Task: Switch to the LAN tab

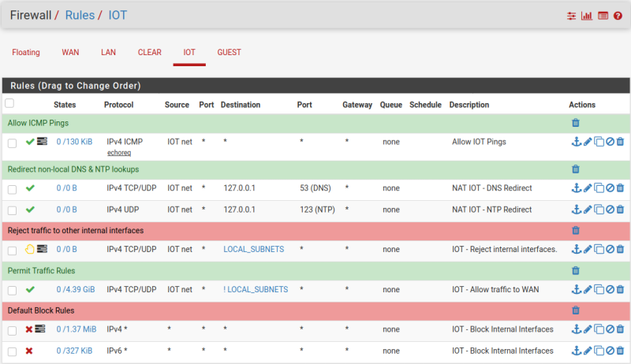Action: (x=108, y=52)
